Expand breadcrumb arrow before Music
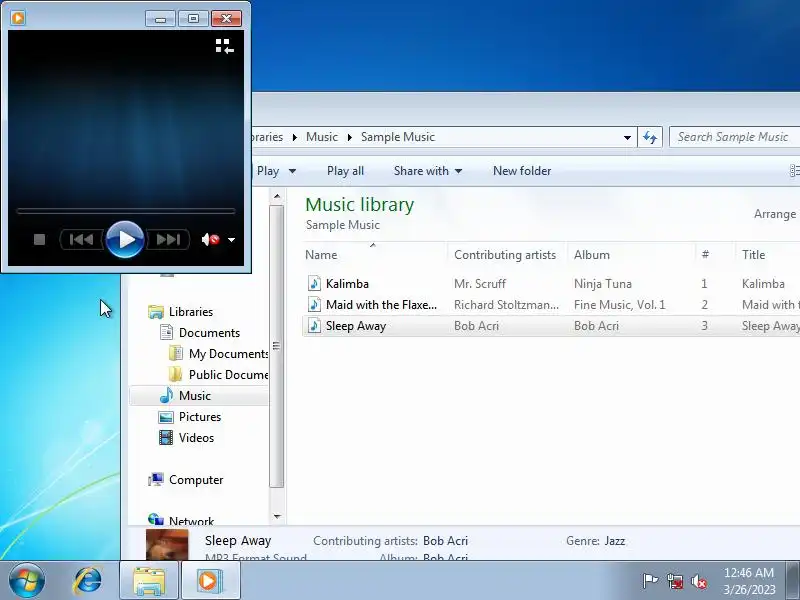This screenshot has width=800, height=600. click(294, 137)
